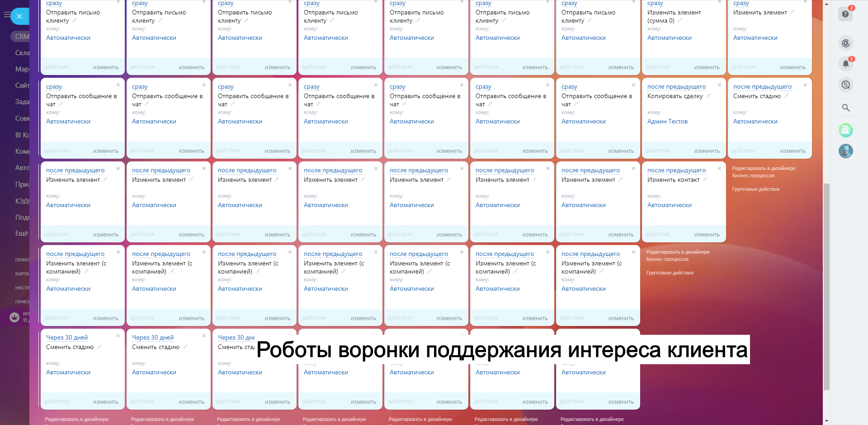The width and height of the screenshot is (868, 425).
Task: Select the 'Копировать сделку' robot title
Action: pyautogui.click(x=675, y=96)
